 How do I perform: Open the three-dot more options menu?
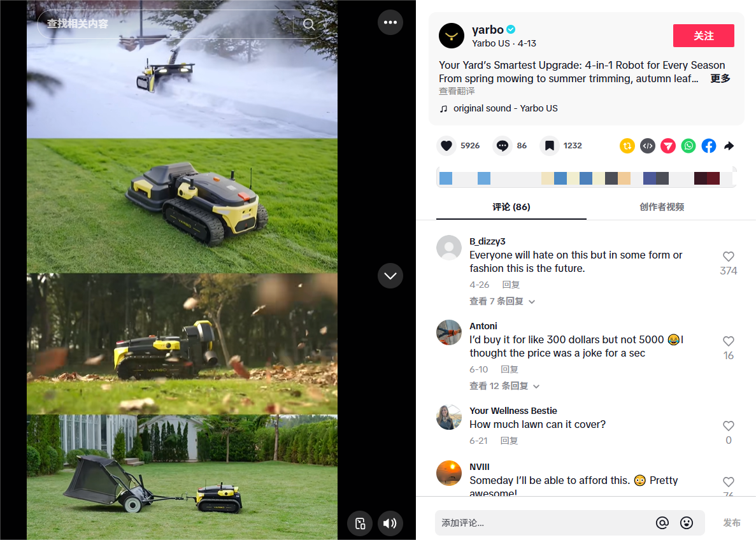[x=390, y=22]
